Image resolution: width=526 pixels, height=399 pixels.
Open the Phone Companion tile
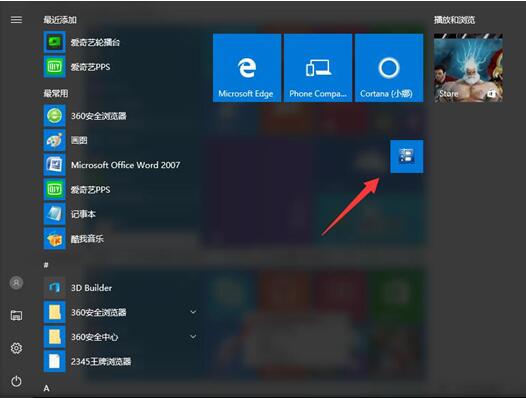pyautogui.click(x=318, y=67)
